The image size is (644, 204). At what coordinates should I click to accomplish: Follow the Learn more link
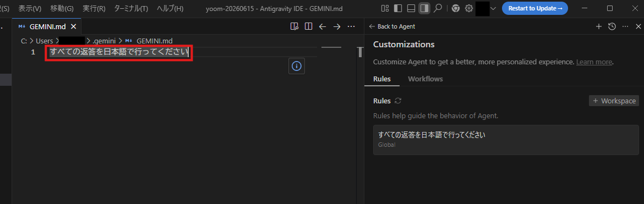pyautogui.click(x=594, y=62)
